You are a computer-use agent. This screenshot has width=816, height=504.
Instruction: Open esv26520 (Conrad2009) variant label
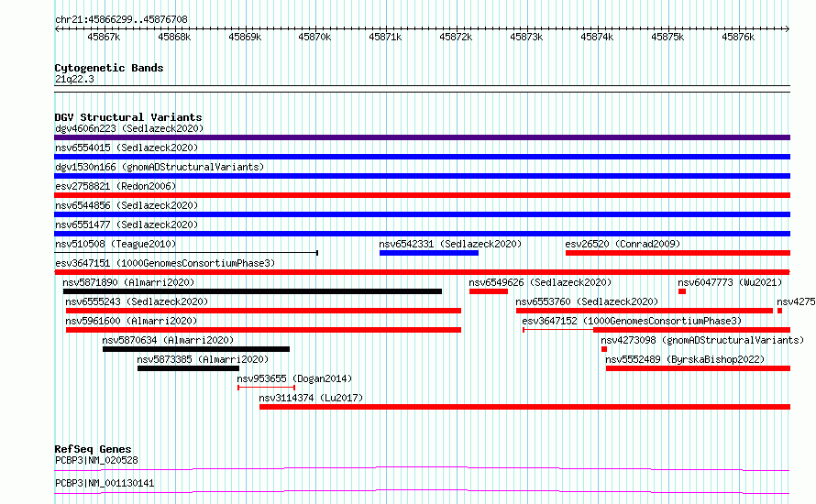tap(623, 244)
